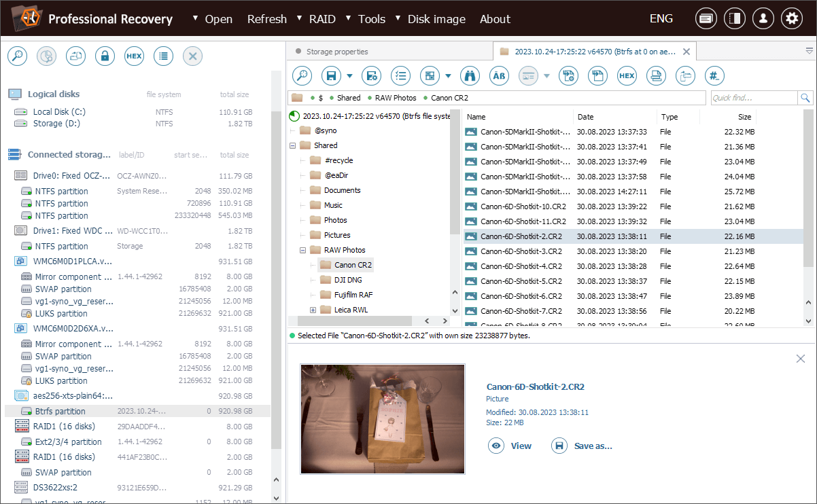
Task: Close the 2023.10.24 Btrfs tab
Action: tap(686, 51)
